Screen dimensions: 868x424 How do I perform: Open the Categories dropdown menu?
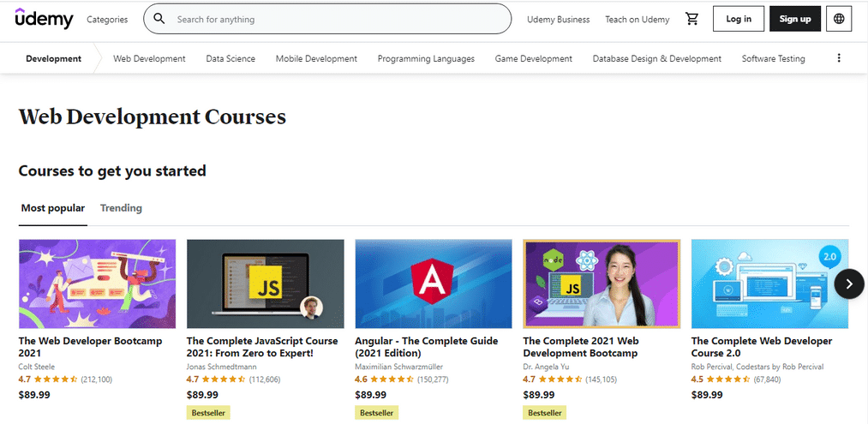tap(107, 20)
